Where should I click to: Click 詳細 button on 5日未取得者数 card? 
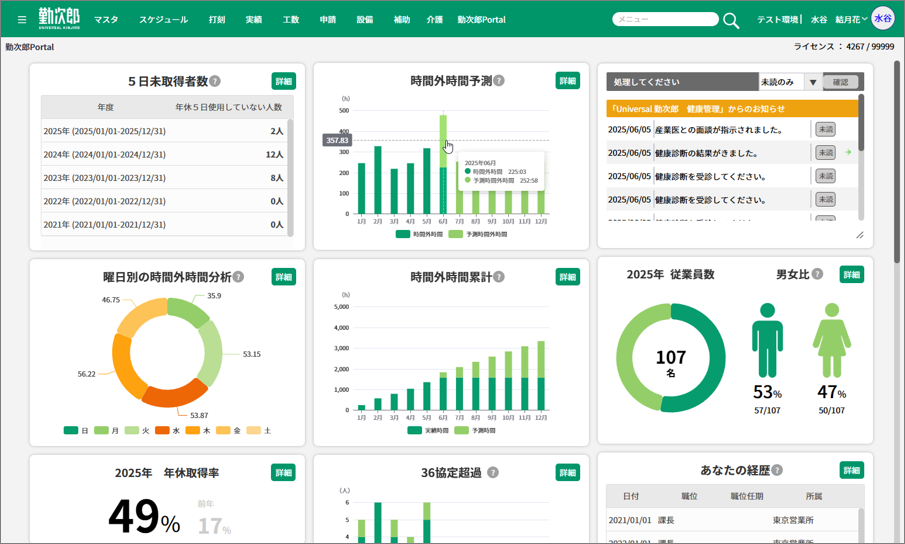click(x=283, y=81)
